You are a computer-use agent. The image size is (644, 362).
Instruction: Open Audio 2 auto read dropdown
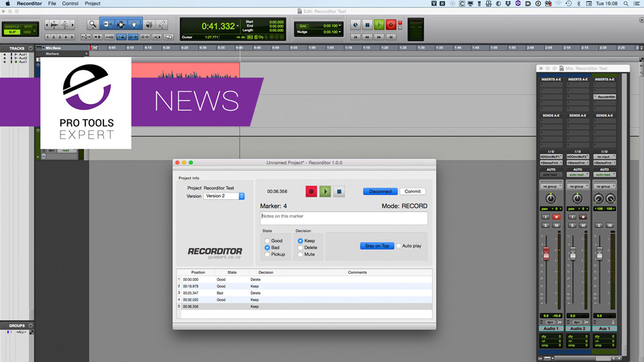(578, 175)
